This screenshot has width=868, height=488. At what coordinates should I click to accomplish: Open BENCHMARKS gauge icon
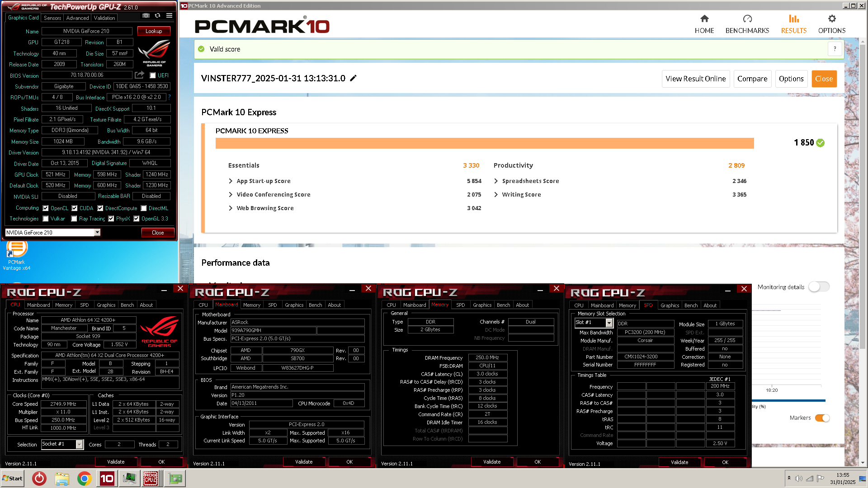pyautogui.click(x=747, y=19)
